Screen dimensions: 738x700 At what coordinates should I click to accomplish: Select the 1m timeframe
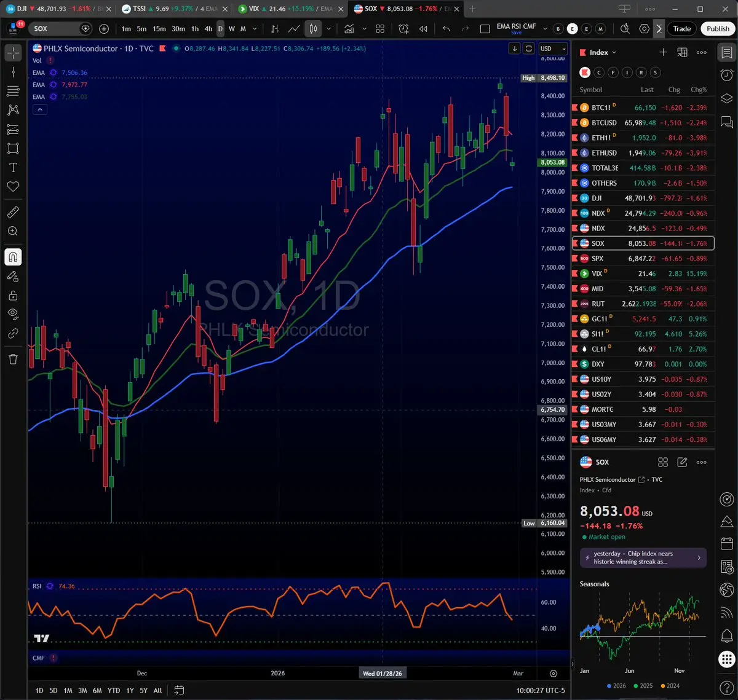[x=126, y=29]
